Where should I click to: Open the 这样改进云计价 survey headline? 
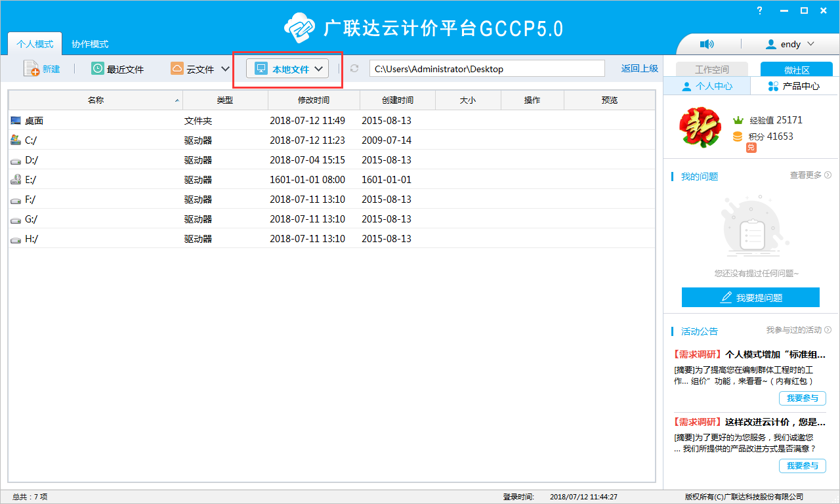(750, 422)
